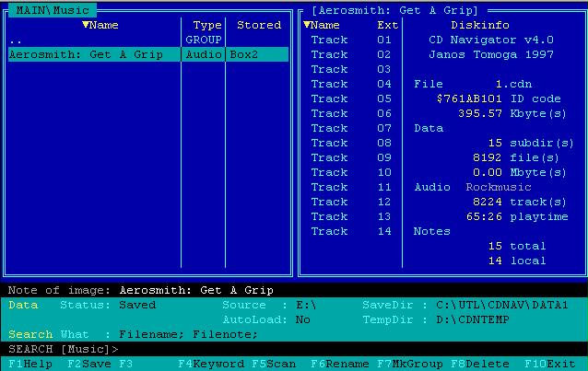Click the Stored column header
Viewport: 588px width, 371px height.
[259, 25]
